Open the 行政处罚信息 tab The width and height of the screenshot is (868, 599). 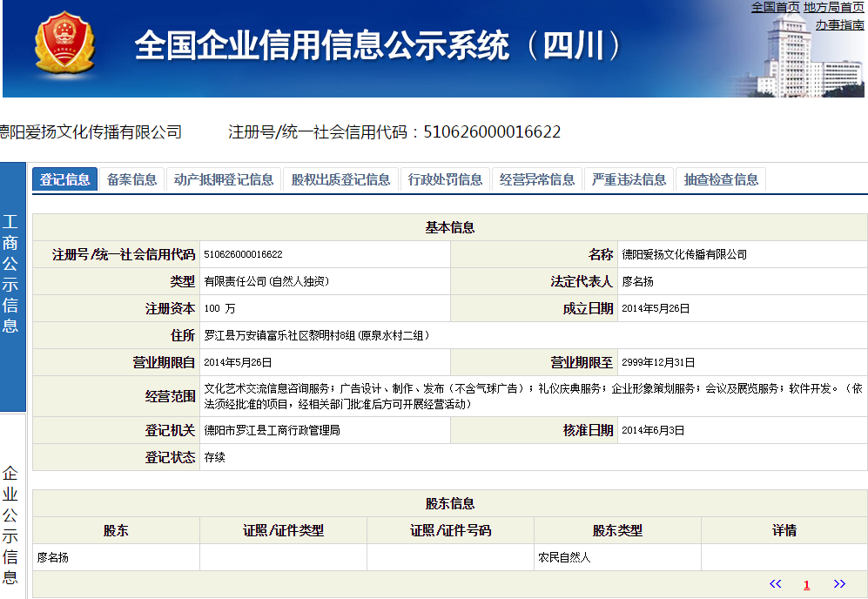[445, 179]
